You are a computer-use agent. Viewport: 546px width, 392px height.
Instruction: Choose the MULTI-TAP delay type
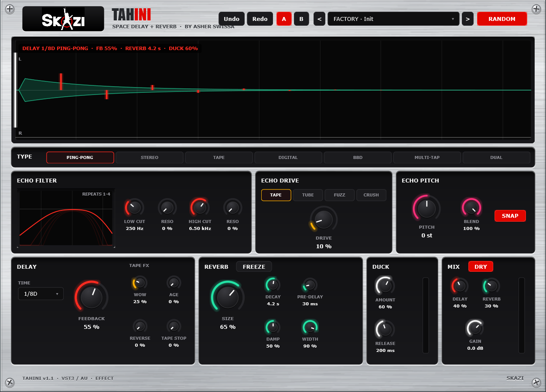[427, 157]
